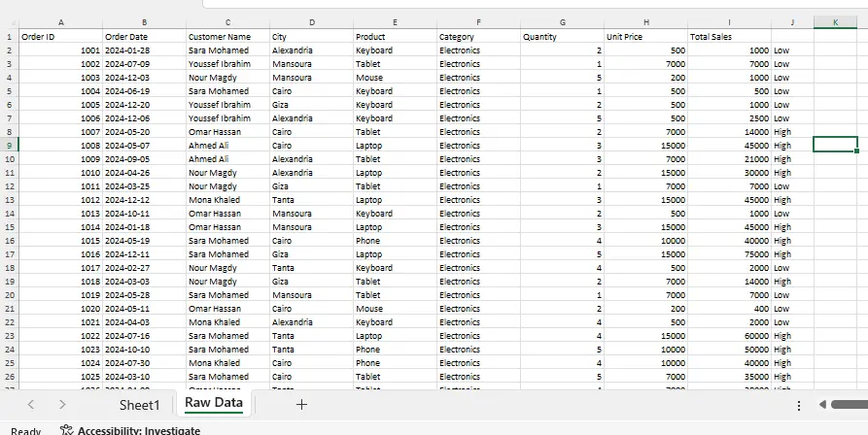868x435 pixels.
Task: Click the next sheet navigation arrow
Action: click(x=62, y=405)
